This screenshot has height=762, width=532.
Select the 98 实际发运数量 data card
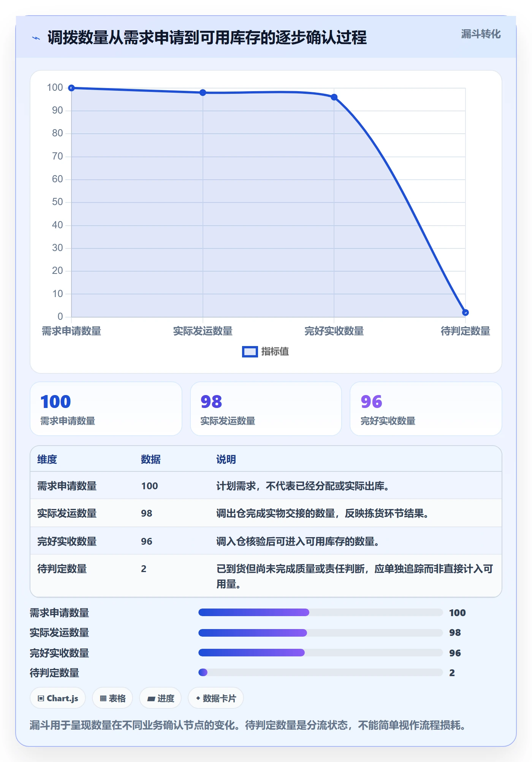click(x=266, y=409)
